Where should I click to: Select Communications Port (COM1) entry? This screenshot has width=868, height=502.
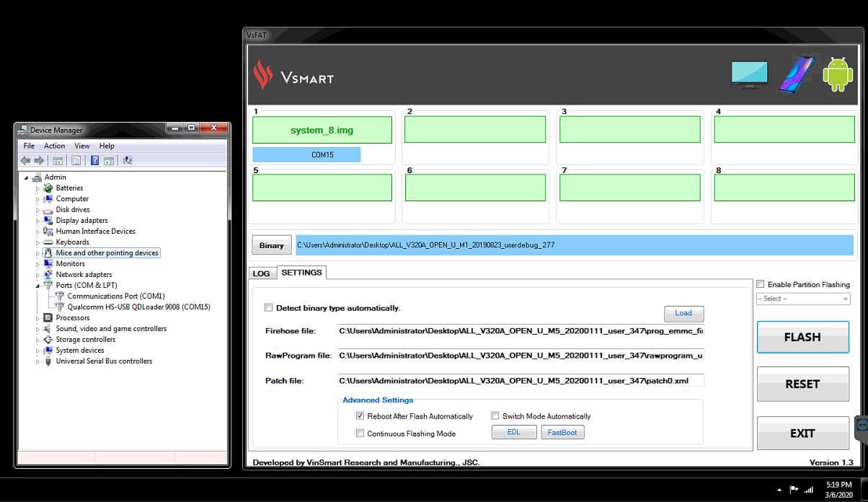coord(116,296)
